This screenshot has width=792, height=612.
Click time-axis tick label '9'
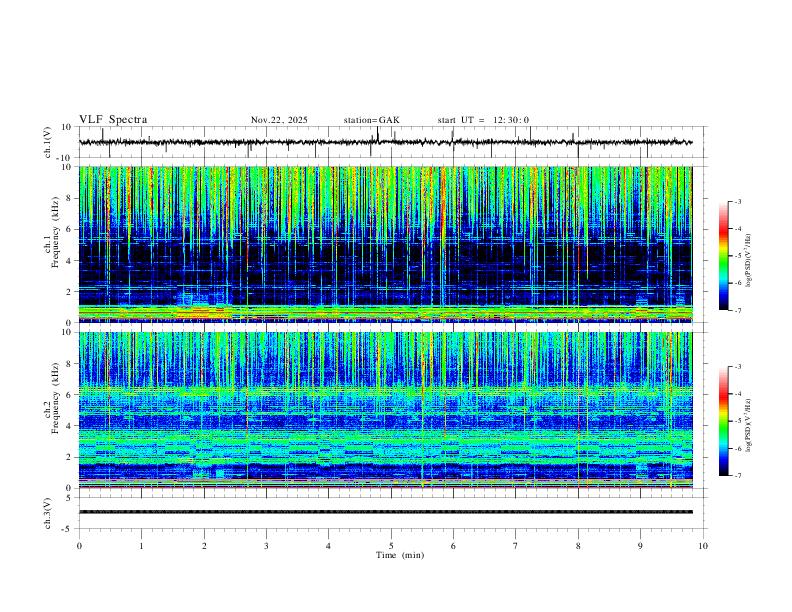[640, 546]
